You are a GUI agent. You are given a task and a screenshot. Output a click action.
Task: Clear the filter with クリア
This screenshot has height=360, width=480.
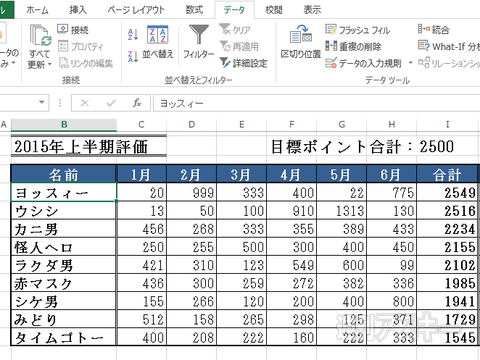pyautogui.click(x=235, y=30)
